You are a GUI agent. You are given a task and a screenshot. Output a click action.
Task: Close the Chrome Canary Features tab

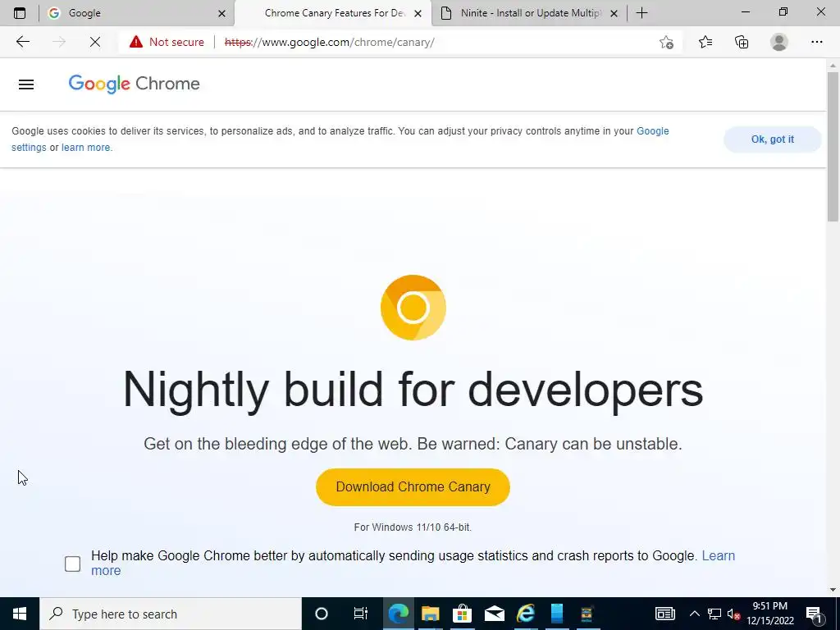click(418, 13)
